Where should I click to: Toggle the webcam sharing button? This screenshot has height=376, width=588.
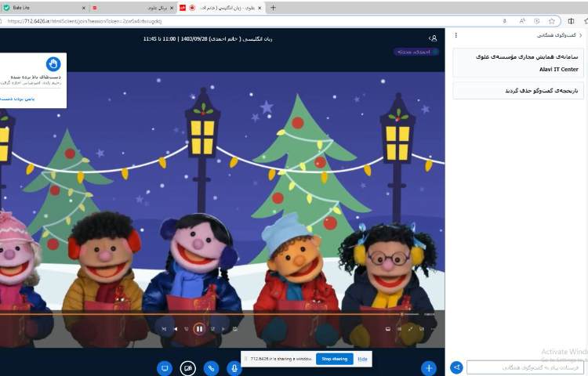(x=187, y=367)
